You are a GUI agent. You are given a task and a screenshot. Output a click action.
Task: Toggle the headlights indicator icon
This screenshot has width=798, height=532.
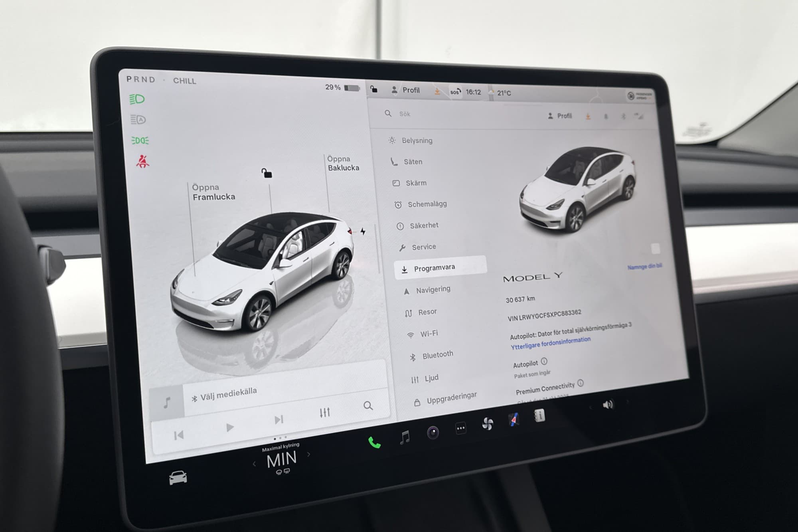coord(137,99)
